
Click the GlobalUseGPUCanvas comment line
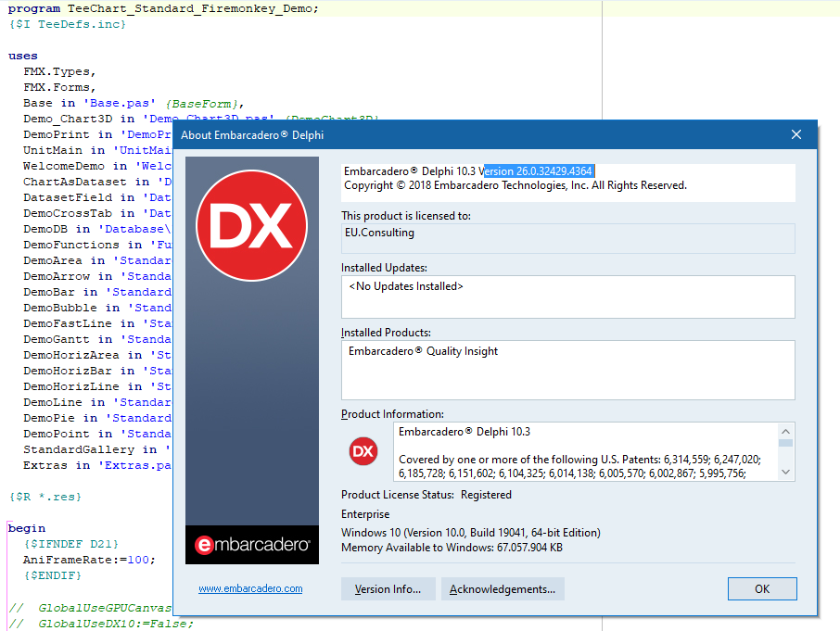point(90,608)
